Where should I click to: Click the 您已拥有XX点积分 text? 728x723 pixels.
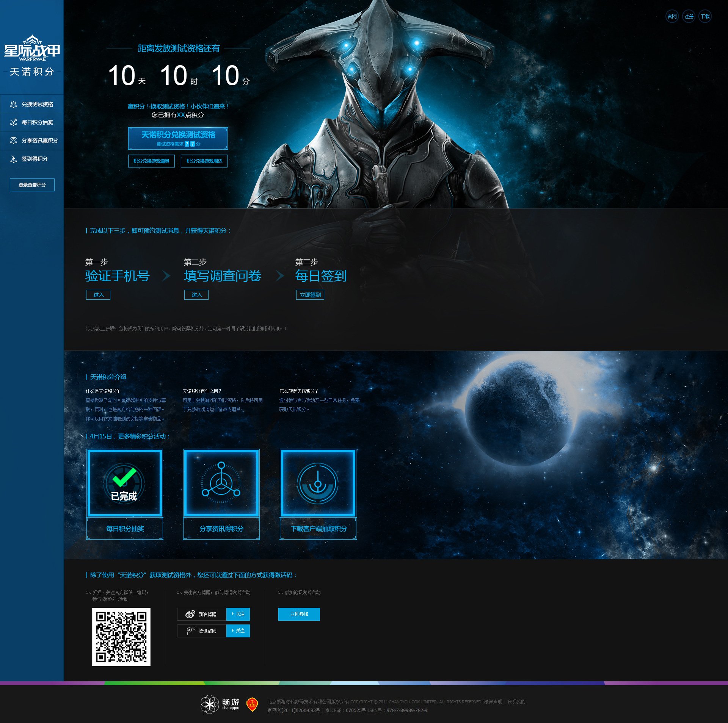[x=178, y=115]
